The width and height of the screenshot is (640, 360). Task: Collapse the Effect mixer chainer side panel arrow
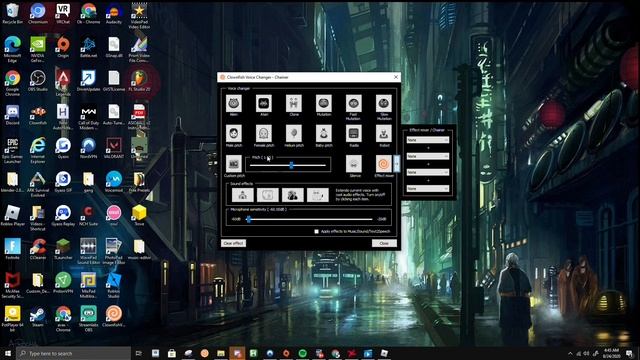[x=396, y=164]
